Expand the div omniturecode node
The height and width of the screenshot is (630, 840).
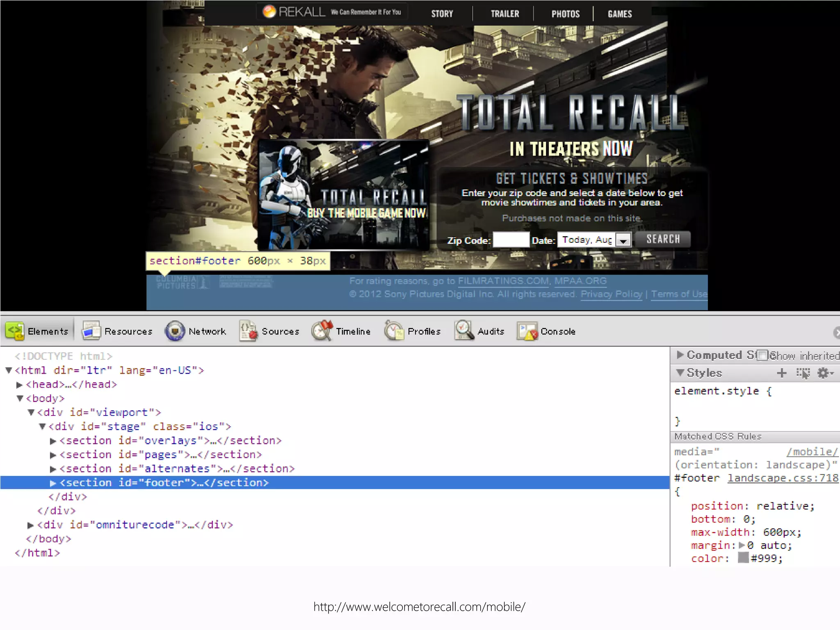point(31,525)
